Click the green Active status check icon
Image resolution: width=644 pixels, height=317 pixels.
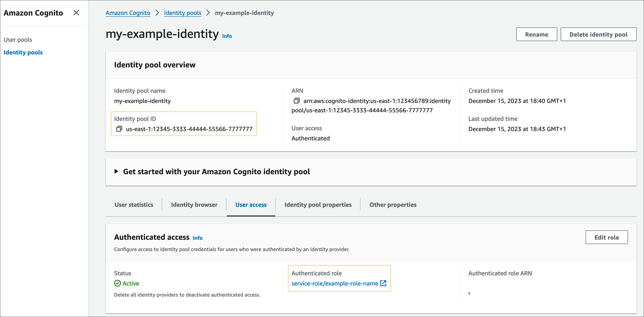[118, 283]
